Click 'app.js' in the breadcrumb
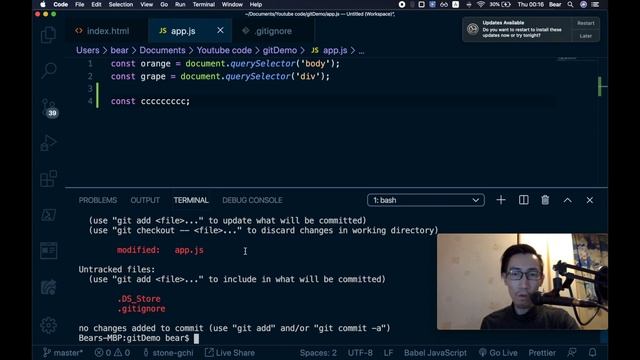 click(x=329, y=50)
